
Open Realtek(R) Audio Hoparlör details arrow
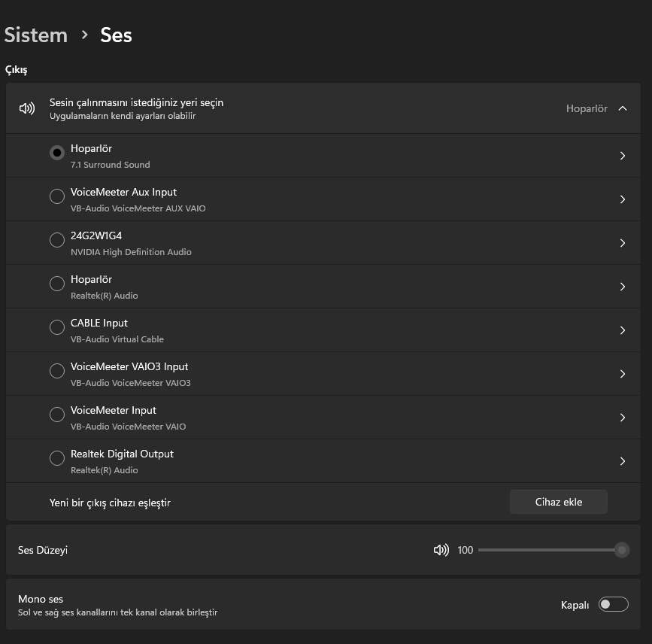click(623, 287)
